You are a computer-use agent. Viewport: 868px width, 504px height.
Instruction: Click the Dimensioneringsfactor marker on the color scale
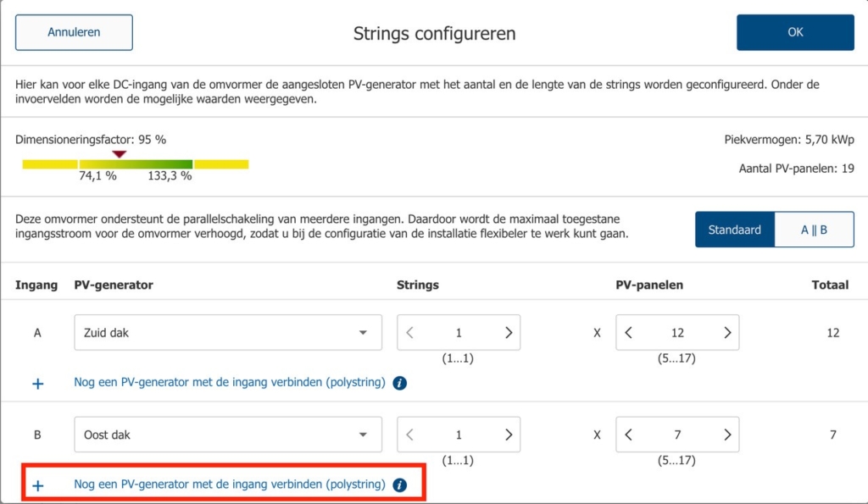coord(120,154)
